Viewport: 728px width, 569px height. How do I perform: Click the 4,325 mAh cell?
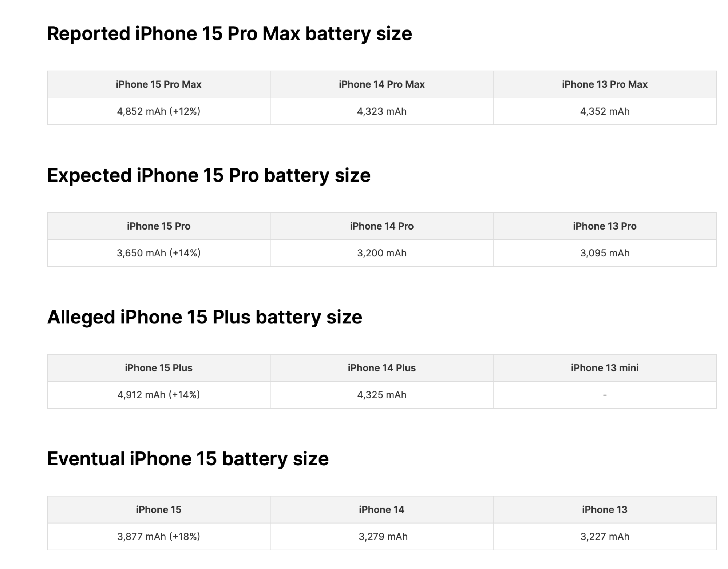pos(381,395)
